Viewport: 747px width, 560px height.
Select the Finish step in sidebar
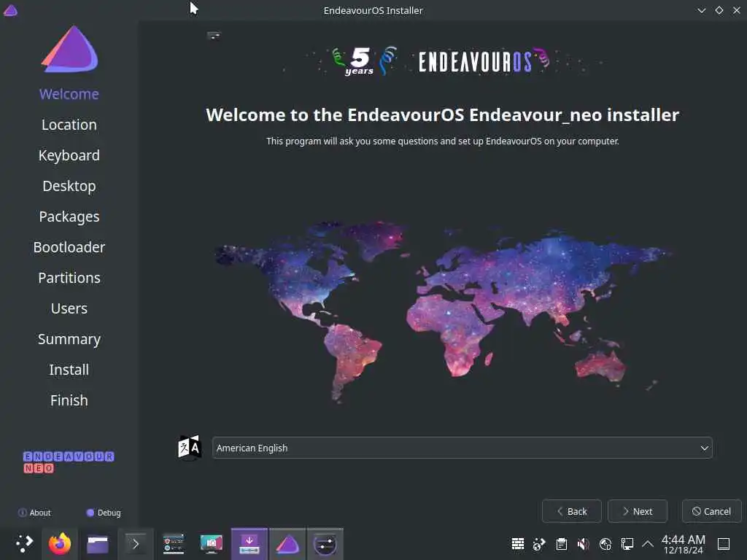pos(69,400)
